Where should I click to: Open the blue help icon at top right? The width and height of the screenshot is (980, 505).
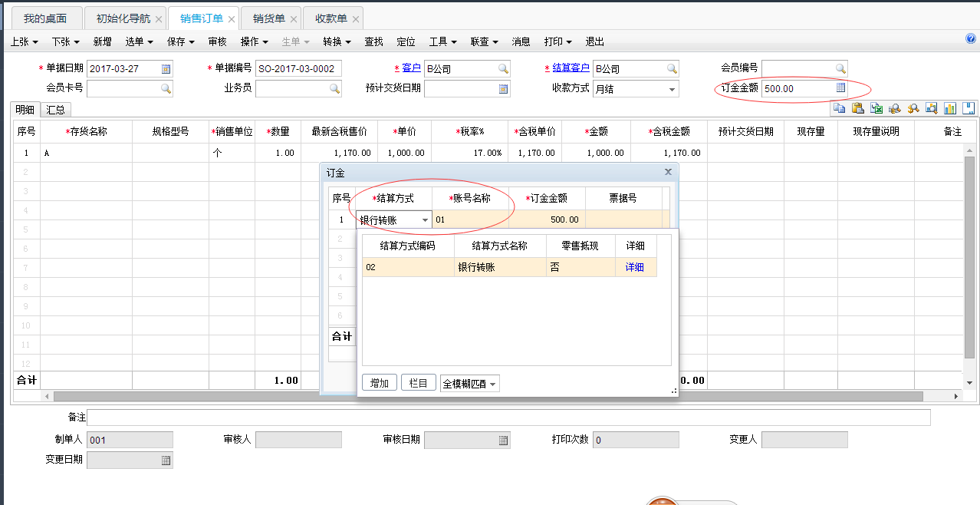971,39
